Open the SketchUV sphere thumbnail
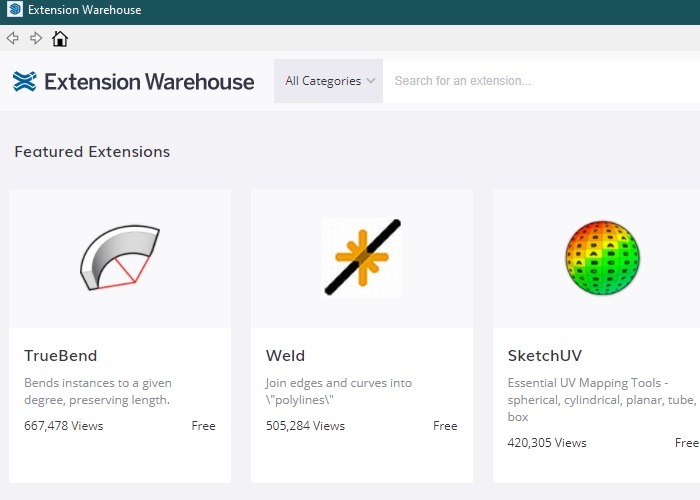This screenshot has width=700, height=500. click(603, 258)
